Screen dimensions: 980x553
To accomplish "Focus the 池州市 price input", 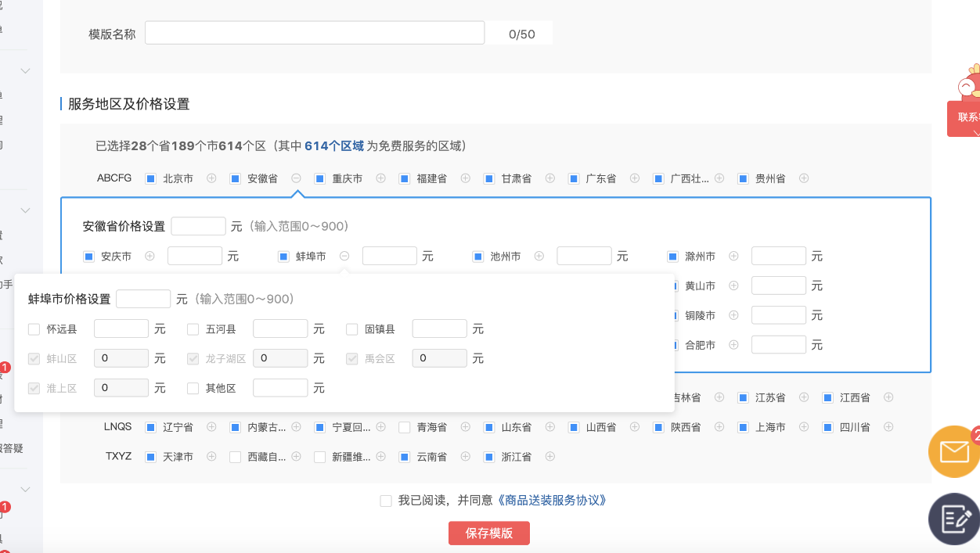I will pyautogui.click(x=584, y=256).
